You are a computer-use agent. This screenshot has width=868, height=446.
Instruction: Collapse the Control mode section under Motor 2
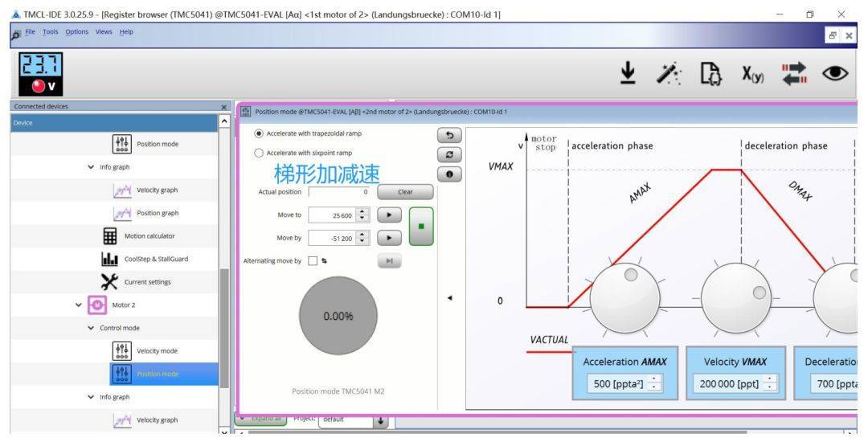[x=91, y=328]
